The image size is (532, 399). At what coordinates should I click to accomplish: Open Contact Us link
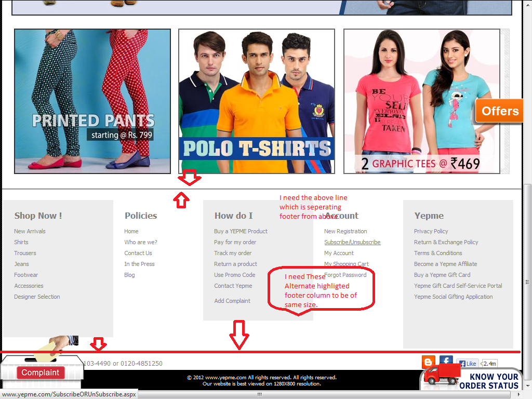point(138,253)
